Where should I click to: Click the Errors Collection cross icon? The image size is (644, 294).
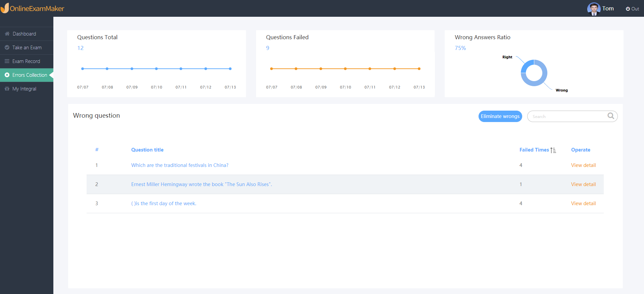7,75
